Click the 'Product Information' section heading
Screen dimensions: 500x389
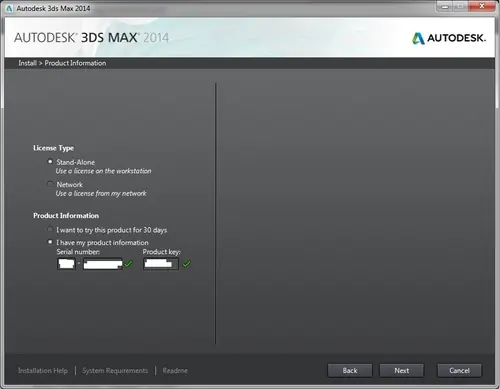click(66, 216)
